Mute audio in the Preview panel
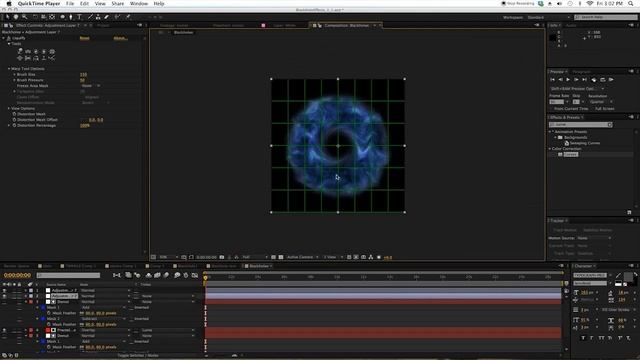Viewport: 640px width, 360px height. [593, 80]
